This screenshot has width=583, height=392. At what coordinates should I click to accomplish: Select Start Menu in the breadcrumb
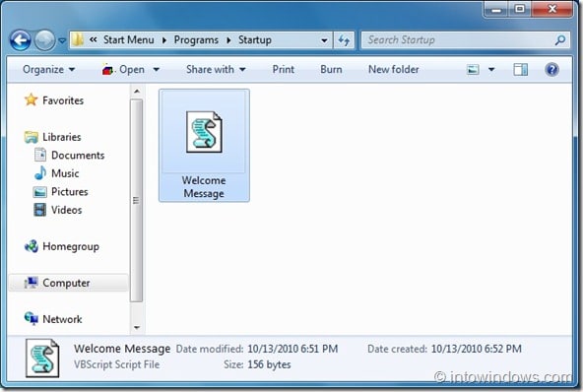(129, 39)
